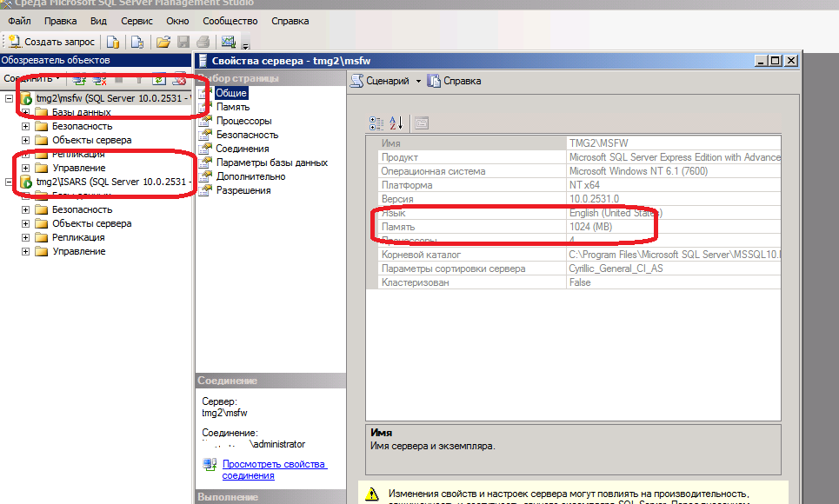Expand Управление under tmg2\ISARS
The image size is (839, 504).
tap(25, 251)
